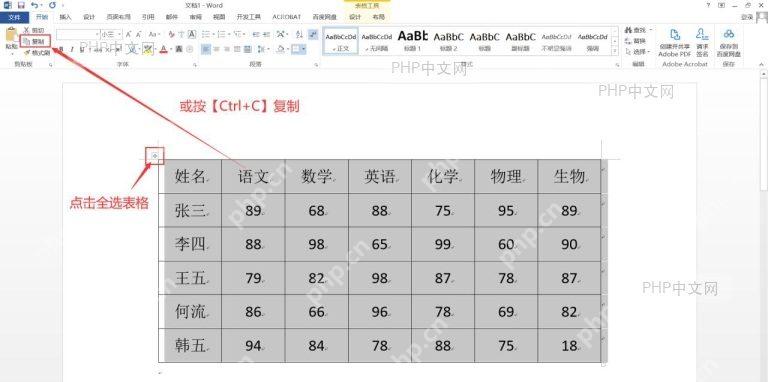Click the Increase Indent icon
This screenshot has width=768, height=382.
coord(266,34)
